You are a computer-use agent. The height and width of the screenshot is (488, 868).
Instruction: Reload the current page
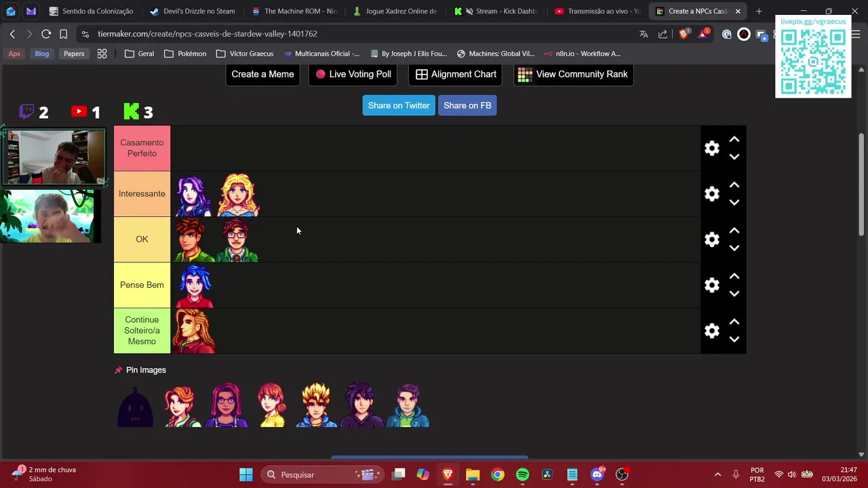click(46, 34)
